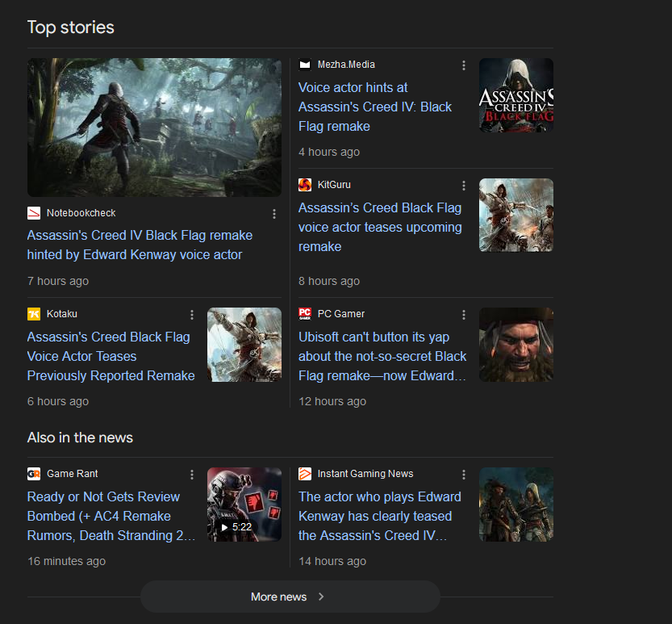Open the Instant Gaming News options menu
672x624 pixels.
[x=464, y=475]
